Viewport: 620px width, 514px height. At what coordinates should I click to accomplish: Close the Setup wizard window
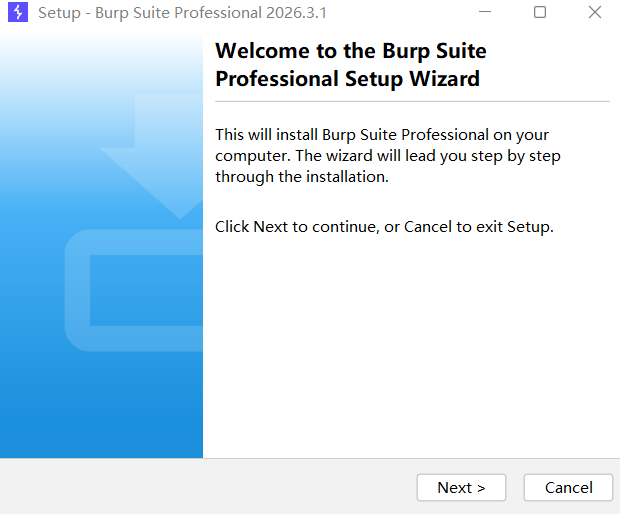point(595,12)
